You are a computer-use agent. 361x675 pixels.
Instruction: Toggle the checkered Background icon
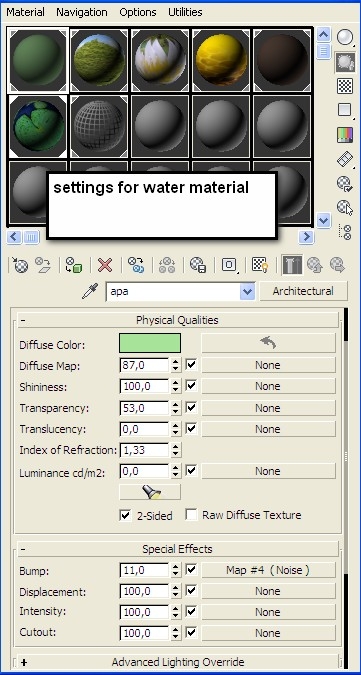click(x=345, y=86)
